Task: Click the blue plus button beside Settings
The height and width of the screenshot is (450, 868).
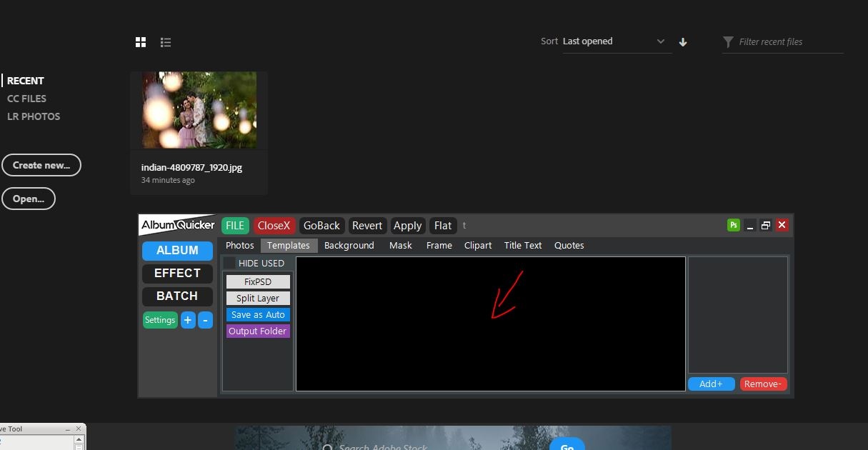Action: (x=188, y=320)
